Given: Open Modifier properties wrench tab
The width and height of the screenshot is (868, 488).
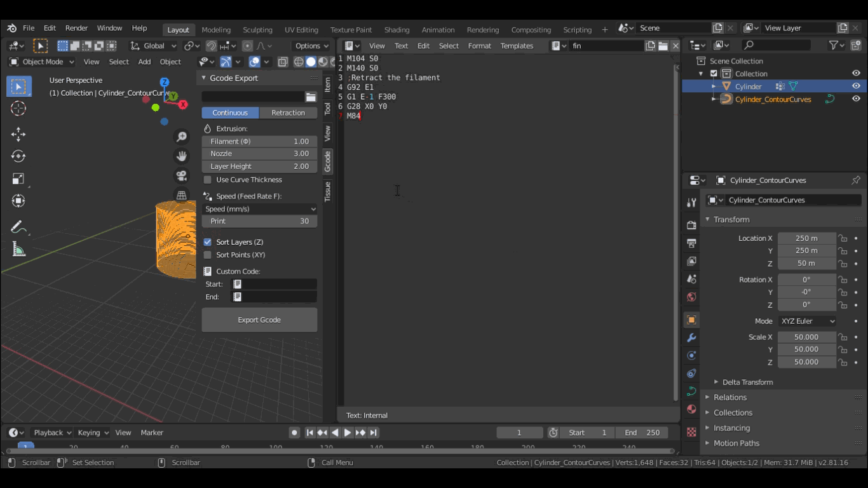Looking at the screenshot, I should coord(691,337).
